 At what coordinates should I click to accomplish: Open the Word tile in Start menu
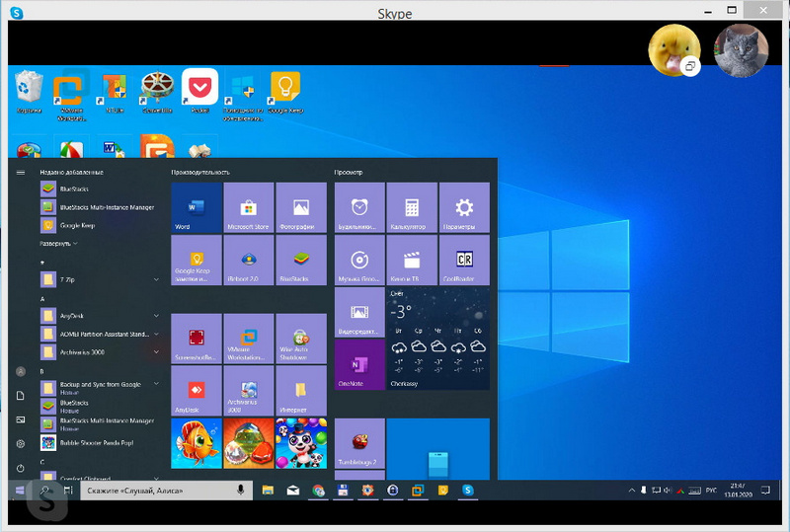(197, 207)
